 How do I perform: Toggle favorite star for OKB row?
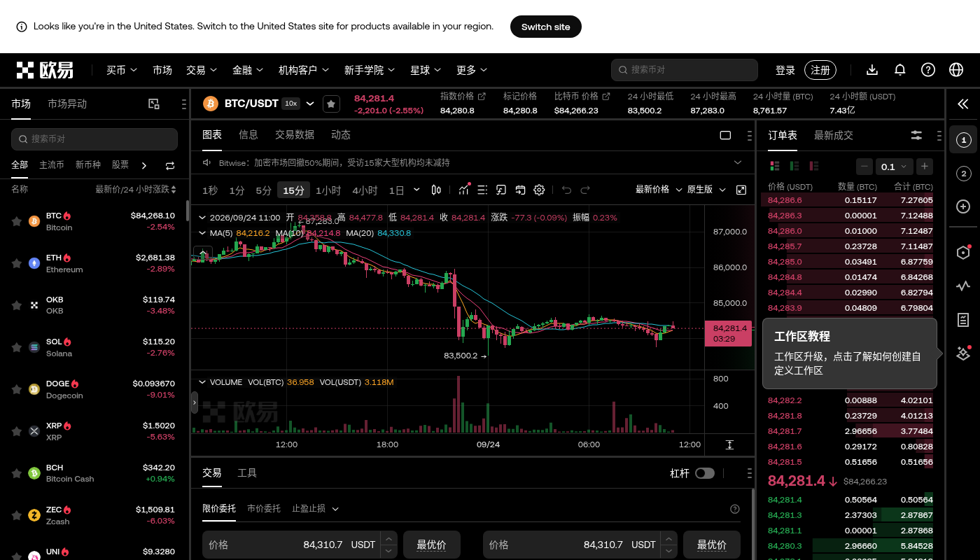[x=16, y=305]
